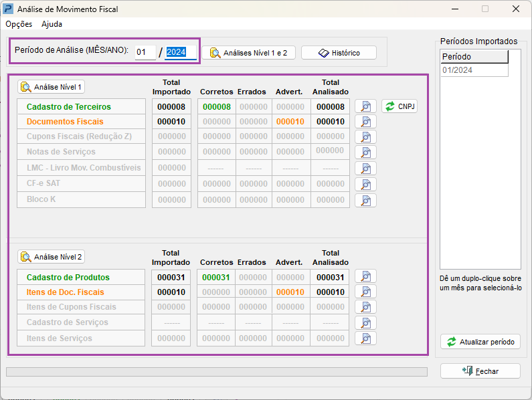Click details icon for CF-e SAT row
This screenshot has height=400, width=532.
point(365,184)
